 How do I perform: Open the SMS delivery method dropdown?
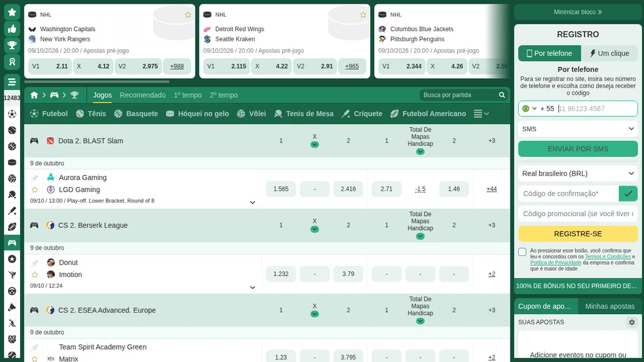[578, 129]
